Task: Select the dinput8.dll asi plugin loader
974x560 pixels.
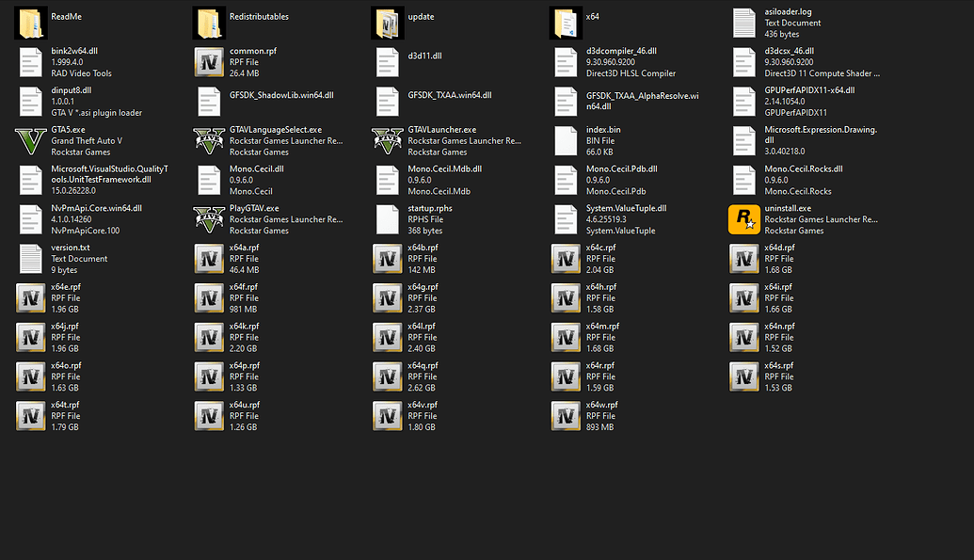Action: pyautogui.click(x=81, y=102)
